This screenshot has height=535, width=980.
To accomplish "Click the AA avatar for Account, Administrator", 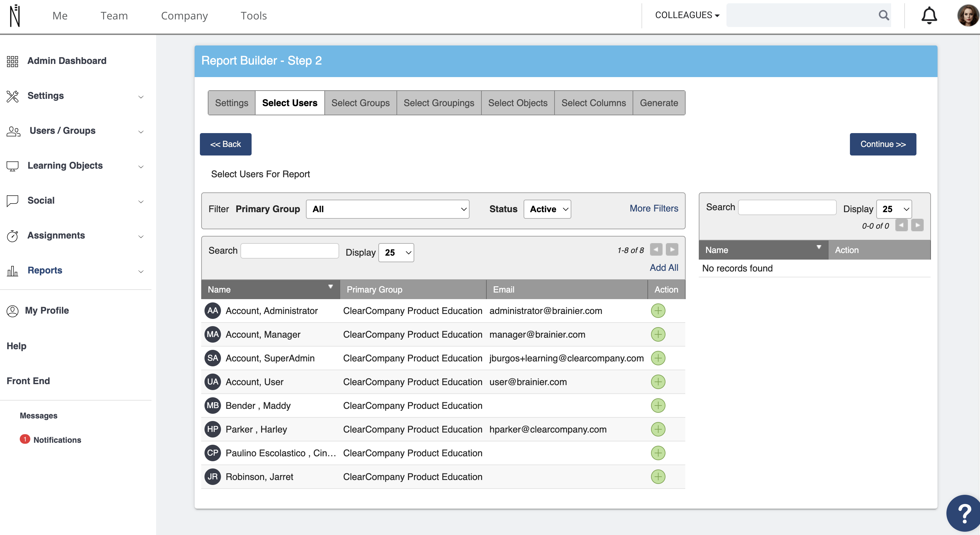I will (213, 311).
